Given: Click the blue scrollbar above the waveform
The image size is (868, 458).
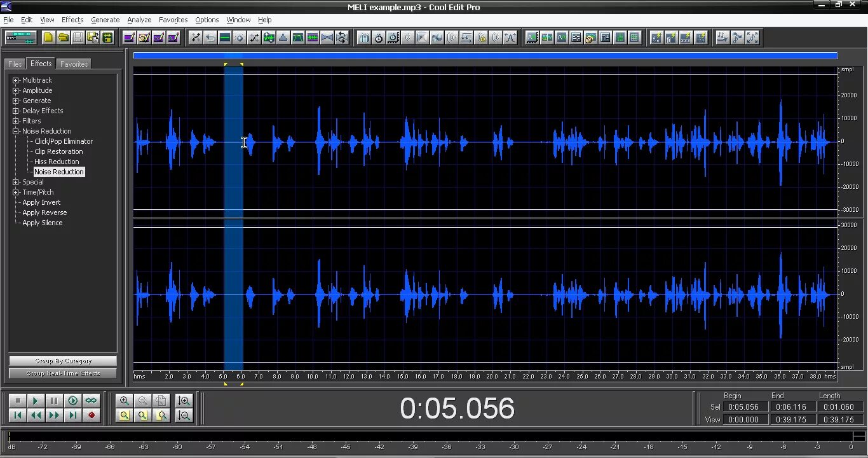Looking at the screenshot, I should (485, 55).
